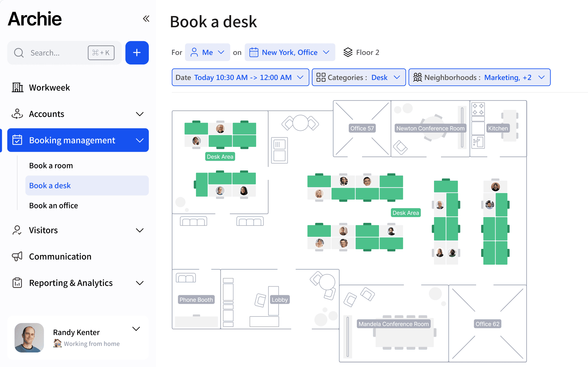The width and height of the screenshot is (588, 367).
Task: Click the blue plus button to create new
Action: (137, 53)
